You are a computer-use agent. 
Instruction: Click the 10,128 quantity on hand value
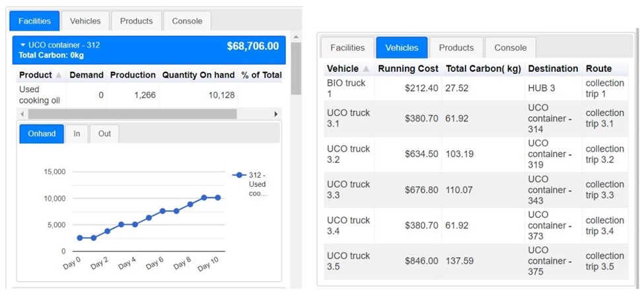click(221, 95)
